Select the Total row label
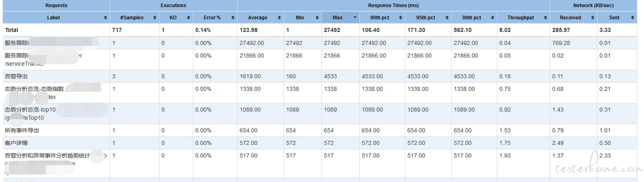 (x=11, y=30)
